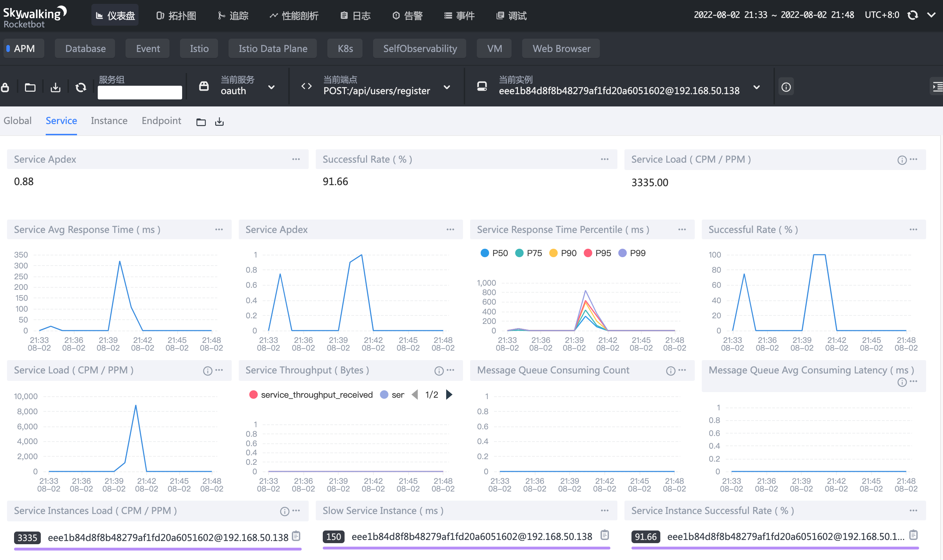Screen dimensions: 943x560
Task: Open the 告警 alarm menu
Action: 407,15
